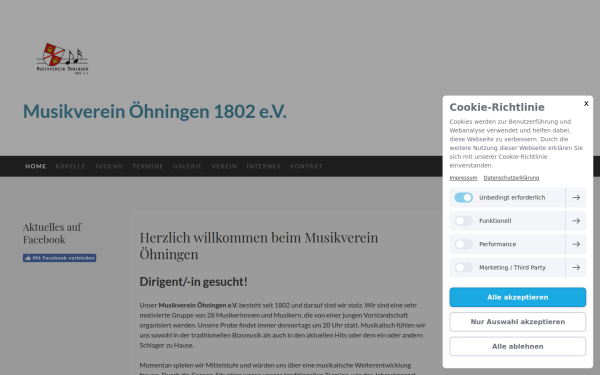
Task: Click the Dirigent/-in gesucht! heading
Action: tap(193, 282)
